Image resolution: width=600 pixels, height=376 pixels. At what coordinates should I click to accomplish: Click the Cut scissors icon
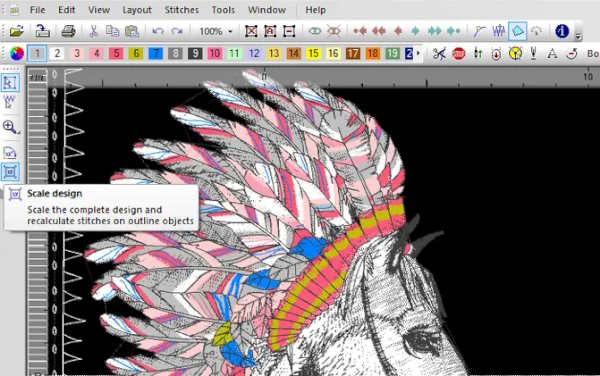[93, 31]
